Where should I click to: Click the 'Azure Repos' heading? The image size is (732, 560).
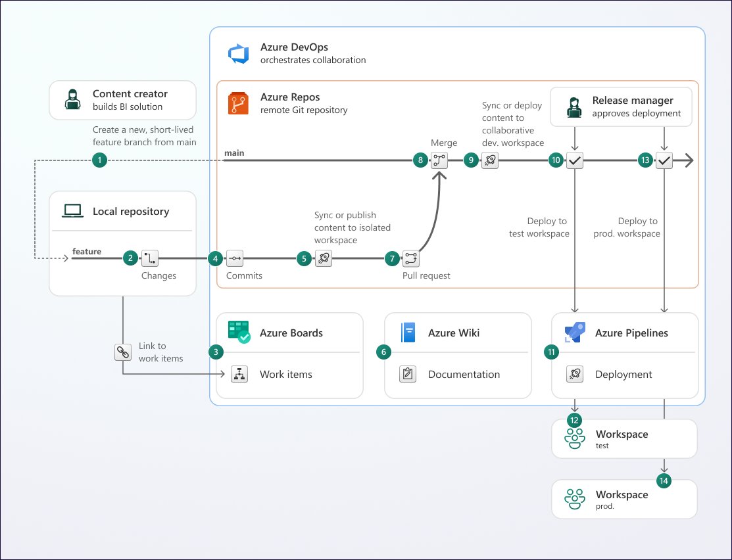click(x=290, y=97)
